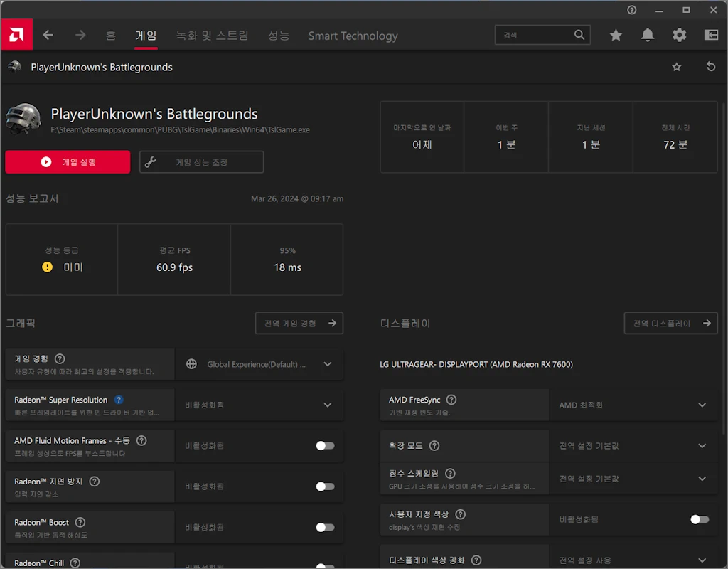The image size is (728, 569).
Task: Click the PUBG helmet icon in the header bar
Action: tap(16, 66)
